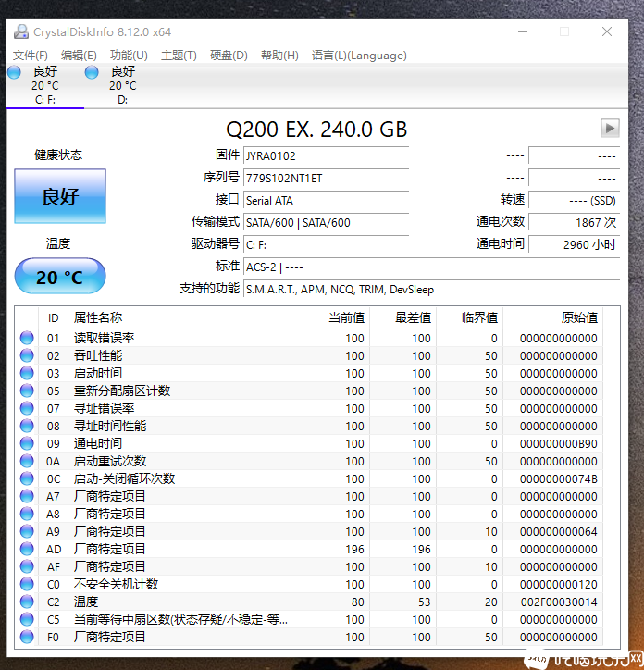Open the 文件(F) menu
The image size is (644, 670).
coord(31,56)
